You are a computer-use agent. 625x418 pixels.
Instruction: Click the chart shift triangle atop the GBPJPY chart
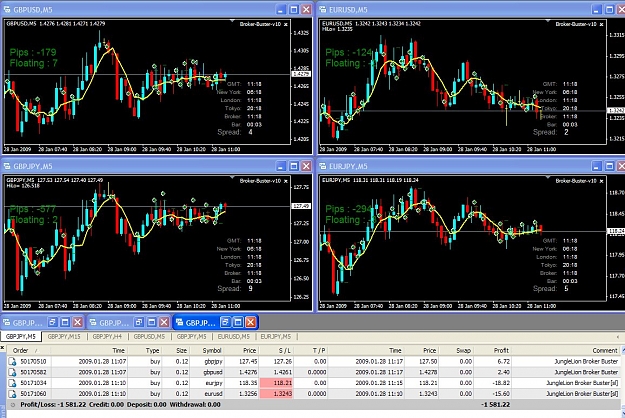[232, 177]
